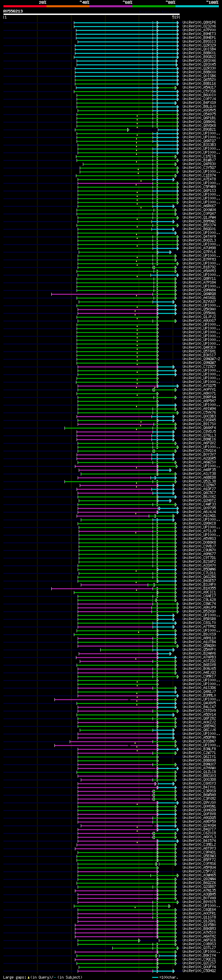Select hit label UniRef100_Q2H8T2
222x980 pixels.
coord(199,500)
